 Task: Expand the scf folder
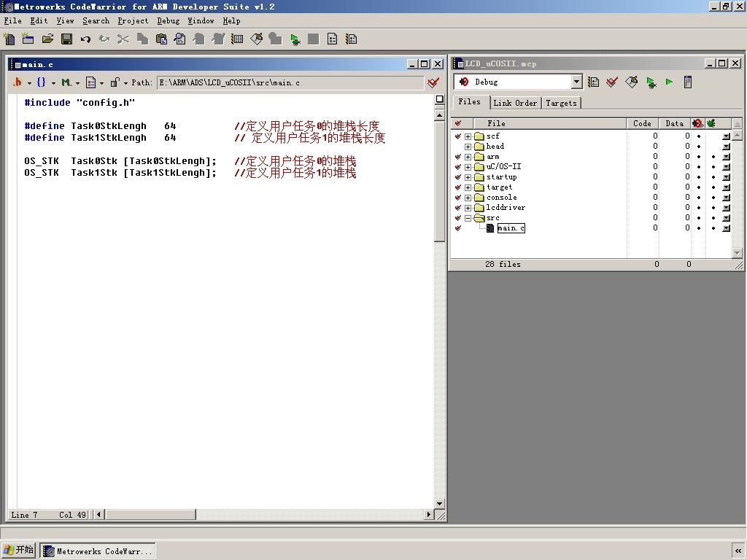[x=468, y=136]
